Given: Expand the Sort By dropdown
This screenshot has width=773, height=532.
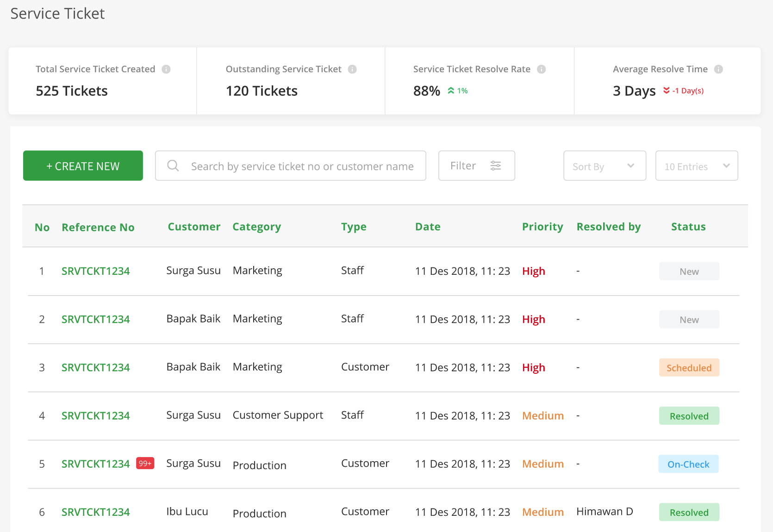Looking at the screenshot, I should point(605,166).
